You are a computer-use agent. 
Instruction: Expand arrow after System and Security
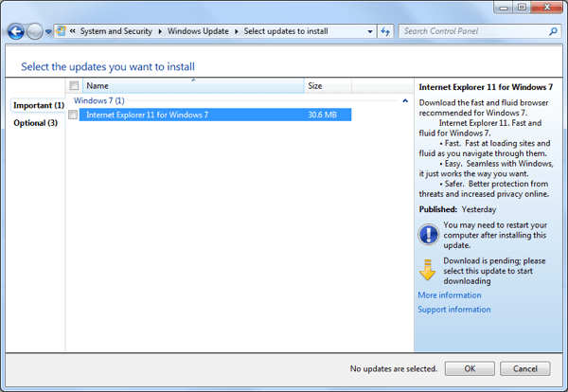coord(160,31)
